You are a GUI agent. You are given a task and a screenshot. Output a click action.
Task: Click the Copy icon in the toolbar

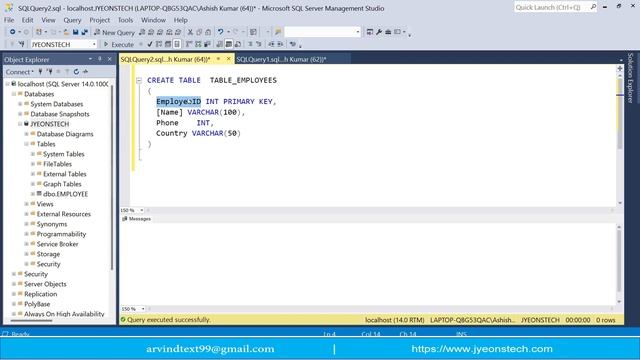199,32
